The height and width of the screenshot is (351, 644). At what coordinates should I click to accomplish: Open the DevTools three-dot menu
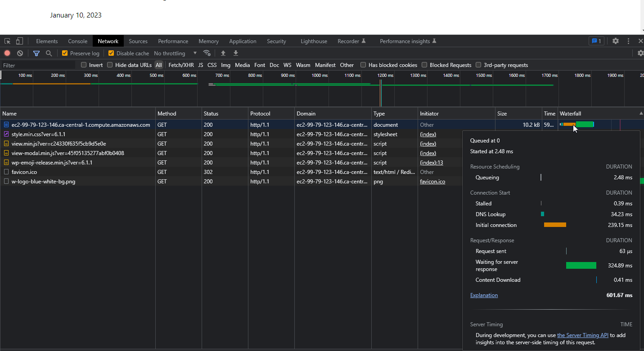[x=628, y=41]
